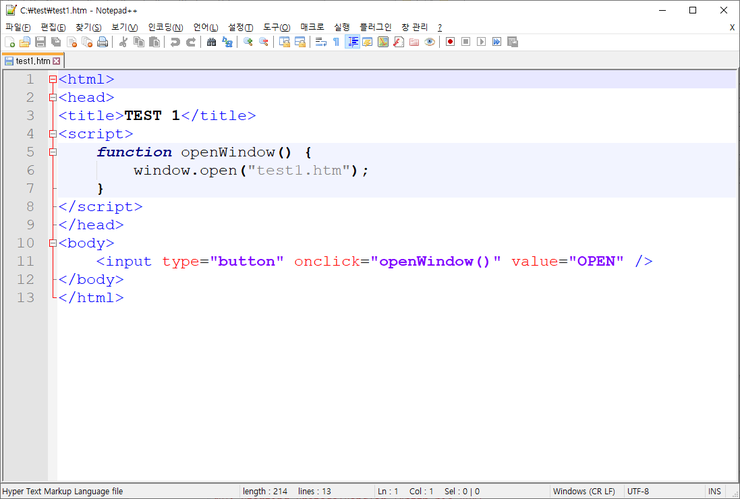Start macro recording with red dot icon
The image size is (740, 499).
[x=450, y=42]
